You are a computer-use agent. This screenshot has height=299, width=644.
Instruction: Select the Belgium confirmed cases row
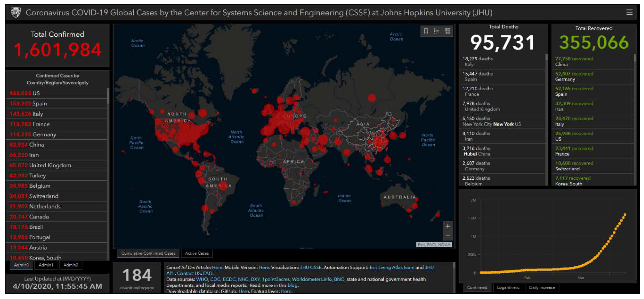(56, 186)
